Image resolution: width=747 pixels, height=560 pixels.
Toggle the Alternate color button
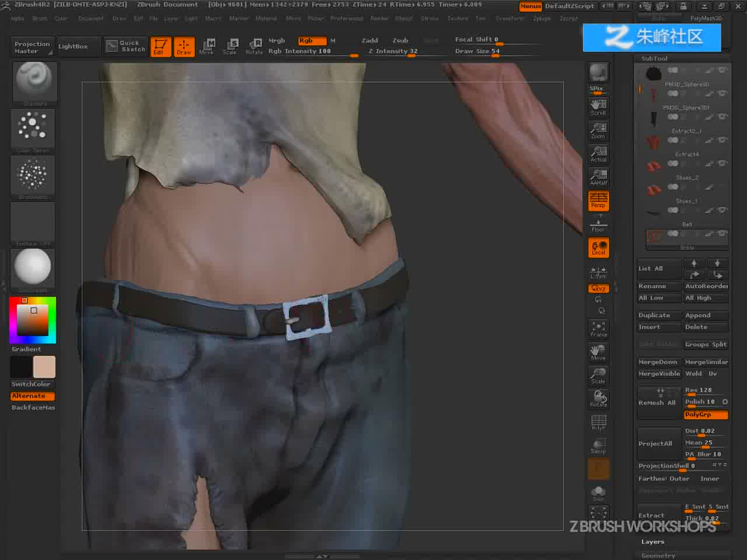(33, 395)
